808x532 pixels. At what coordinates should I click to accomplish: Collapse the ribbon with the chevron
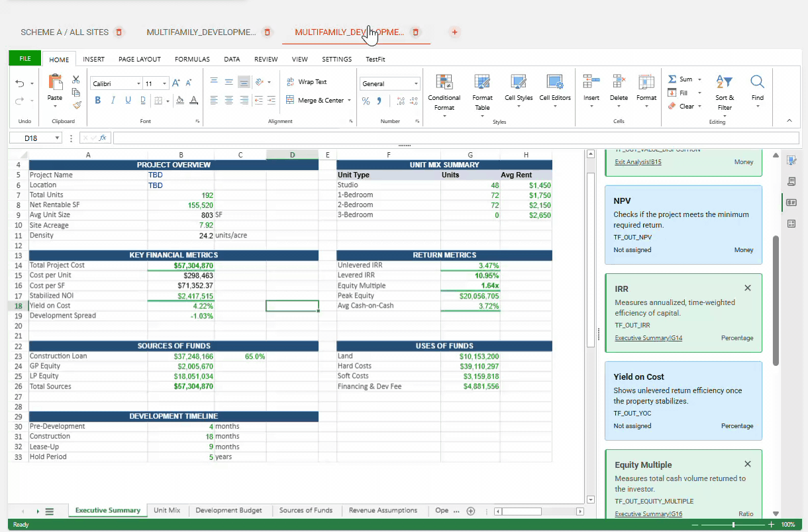pos(789,120)
